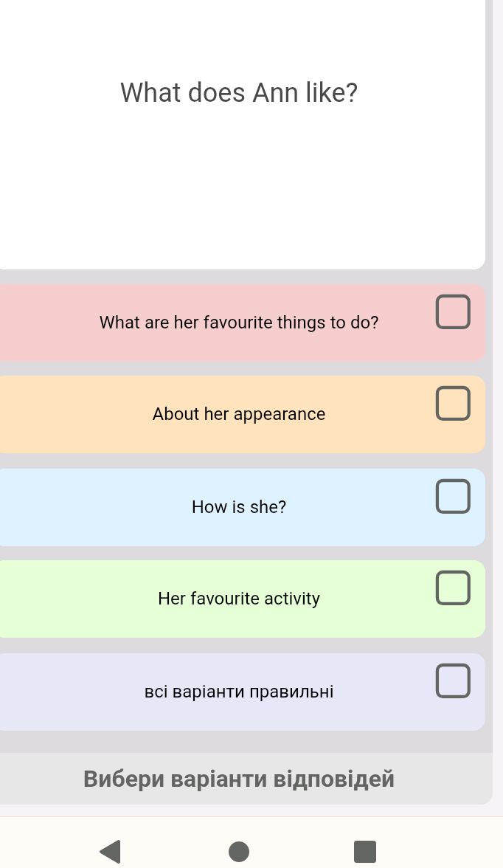Tick the checkbox for "Her favourite activity"
The height and width of the screenshot is (868, 503).
(453, 588)
